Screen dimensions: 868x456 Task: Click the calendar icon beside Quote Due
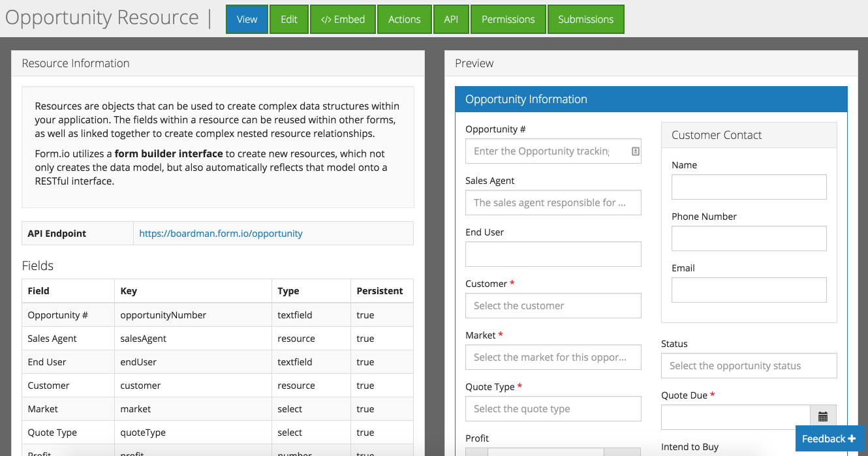click(x=823, y=417)
